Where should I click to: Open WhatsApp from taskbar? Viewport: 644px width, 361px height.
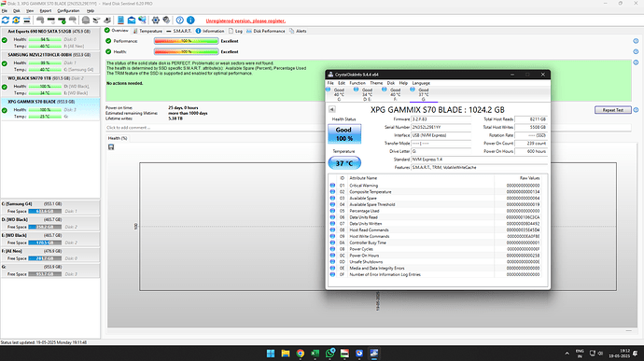(x=329, y=354)
